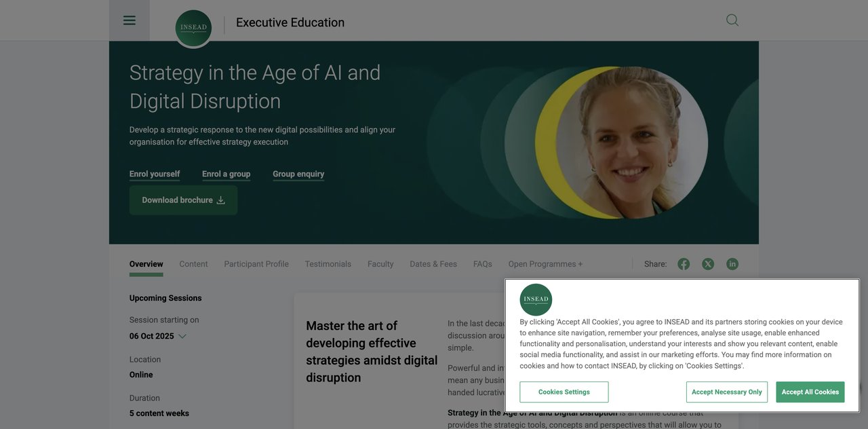Open the hamburger navigation menu
868x429 pixels.
click(129, 20)
